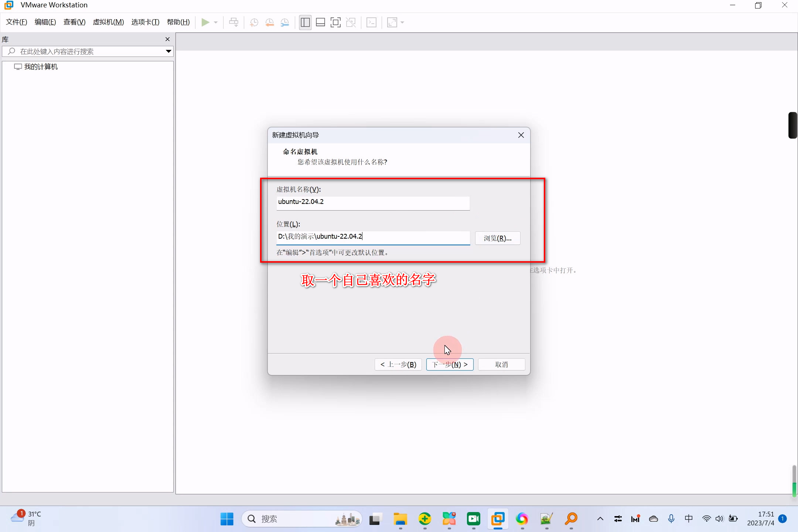Click the M mail tray icon
Image resolution: width=798 pixels, height=532 pixels.
636,519
